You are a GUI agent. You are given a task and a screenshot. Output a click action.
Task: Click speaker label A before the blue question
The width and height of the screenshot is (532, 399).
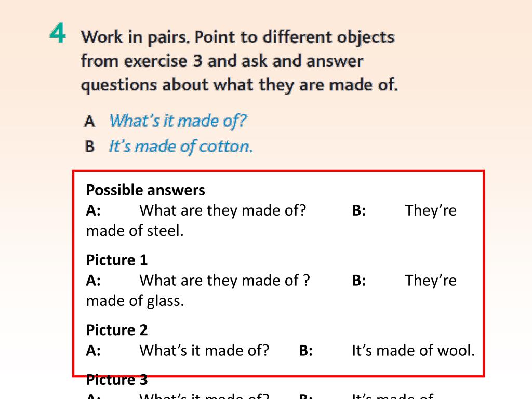[x=89, y=121]
